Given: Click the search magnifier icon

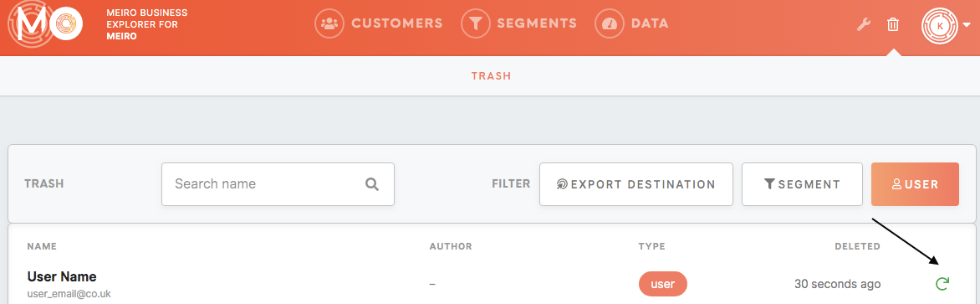Looking at the screenshot, I should pos(372,184).
